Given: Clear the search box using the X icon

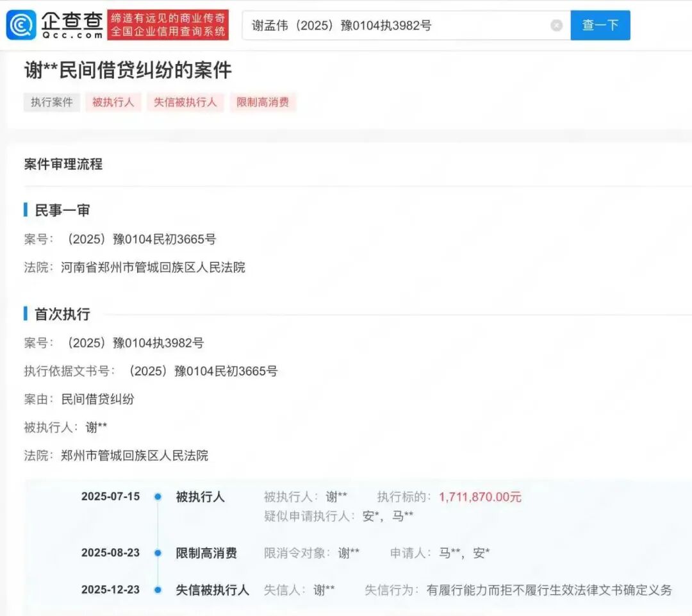Looking at the screenshot, I should (x=555, y=24).
